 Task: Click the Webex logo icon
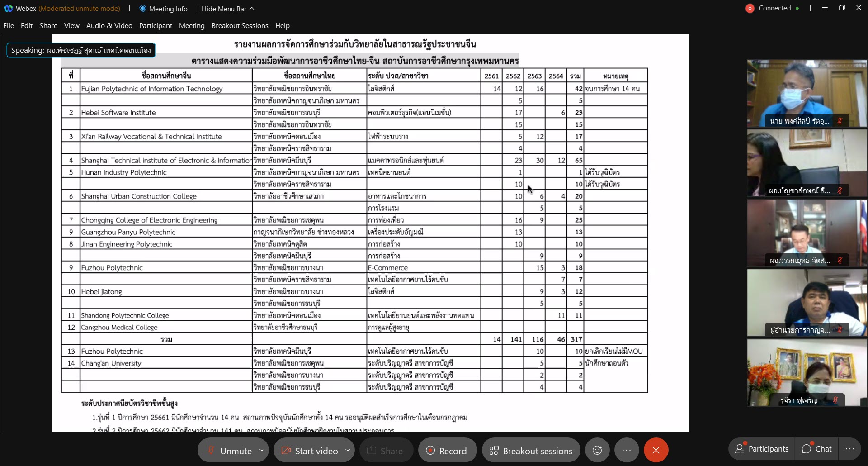[x=8, y=9]
